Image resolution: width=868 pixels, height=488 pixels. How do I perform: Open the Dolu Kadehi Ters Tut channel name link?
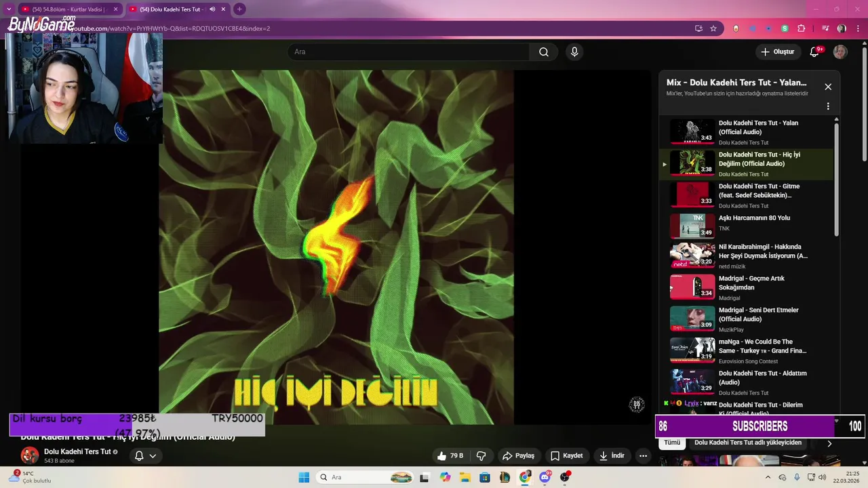pos(77,452)
